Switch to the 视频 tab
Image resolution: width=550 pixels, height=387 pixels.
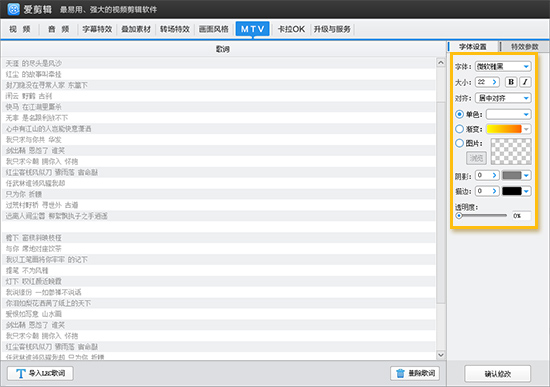pyautogui.click(x=20, y=29)
